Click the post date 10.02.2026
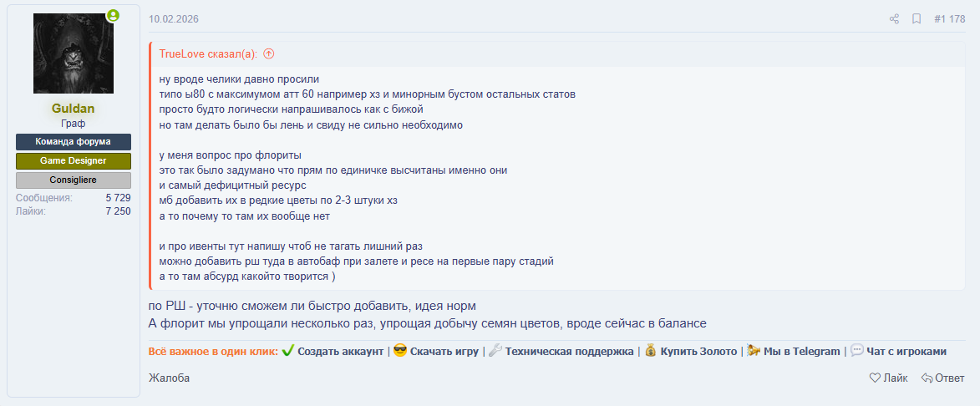 174,19
